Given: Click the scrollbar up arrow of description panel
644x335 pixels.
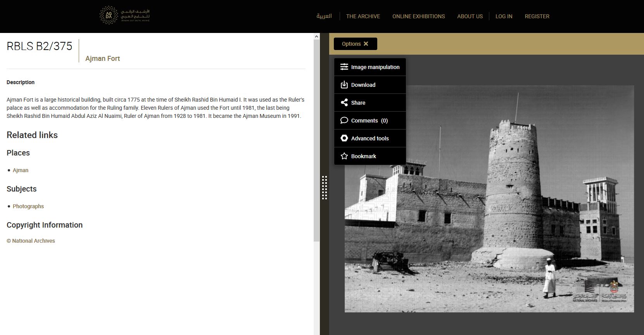Looking at the screenshot, I should coord(316,36).
